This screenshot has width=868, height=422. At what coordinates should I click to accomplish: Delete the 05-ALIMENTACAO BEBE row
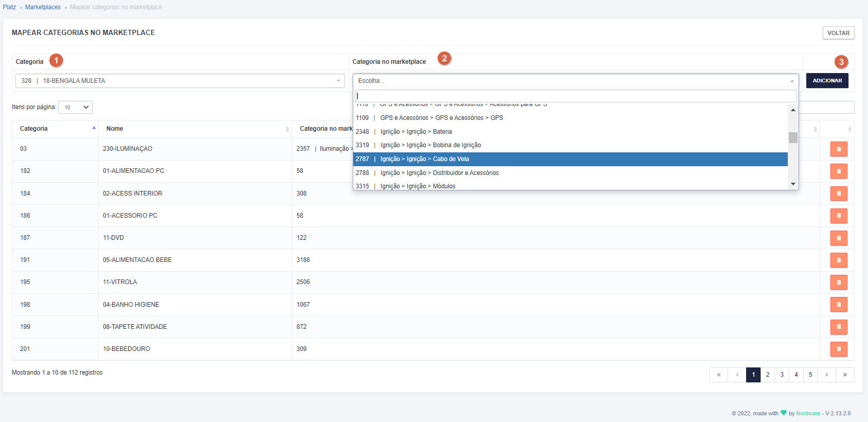[839, 260]
